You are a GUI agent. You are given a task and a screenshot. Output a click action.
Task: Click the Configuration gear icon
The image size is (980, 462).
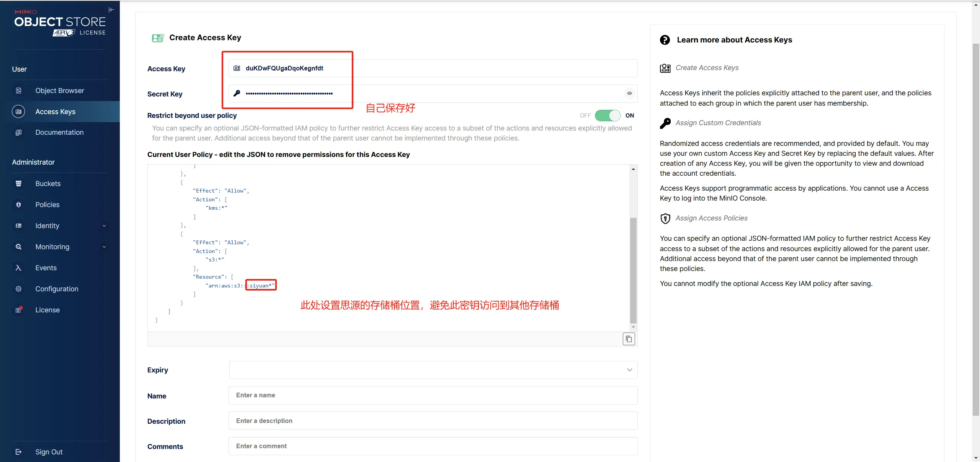[x=18, y=289]
